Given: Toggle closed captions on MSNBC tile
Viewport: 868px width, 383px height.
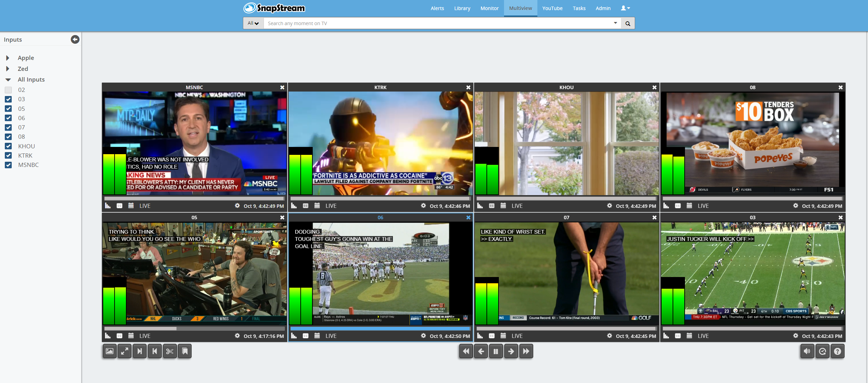Looking at the screenshot, I should click(119, 206).
